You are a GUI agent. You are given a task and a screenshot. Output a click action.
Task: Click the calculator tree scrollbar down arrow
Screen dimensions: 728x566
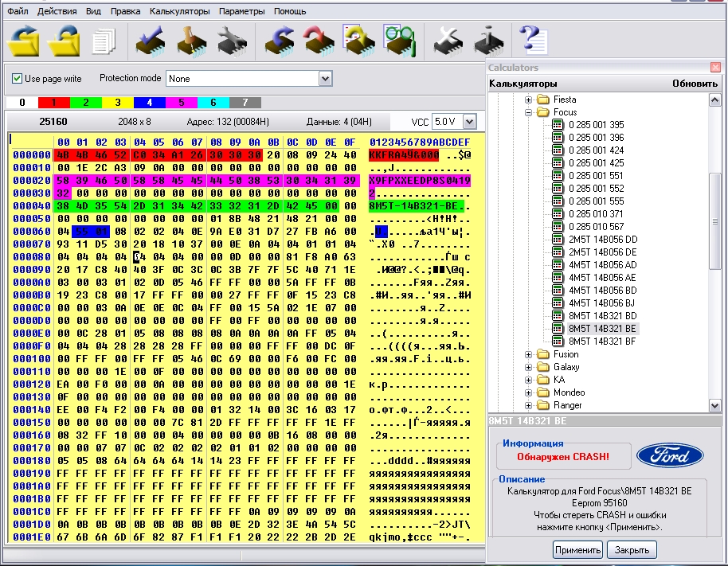(715, 405)
